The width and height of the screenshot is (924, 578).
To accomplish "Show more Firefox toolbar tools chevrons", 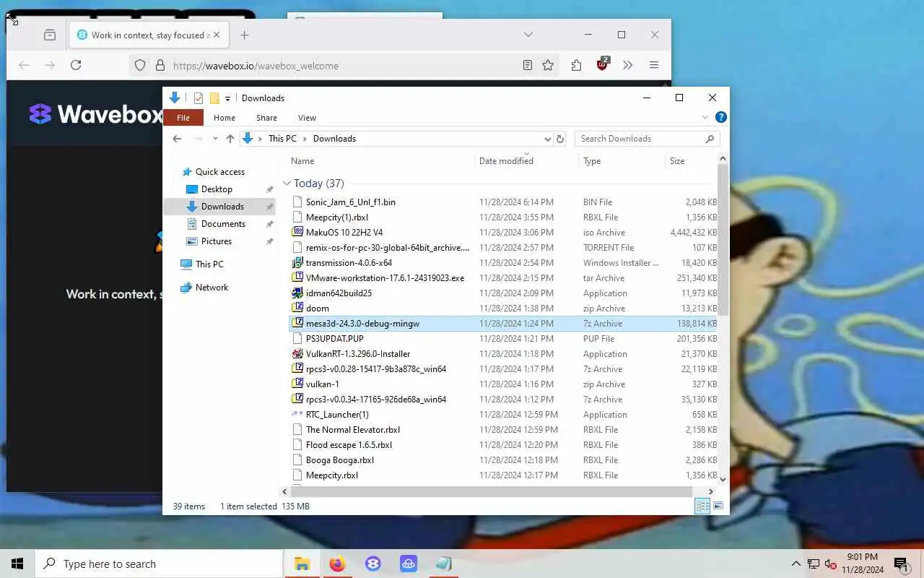I will (628, 65).
